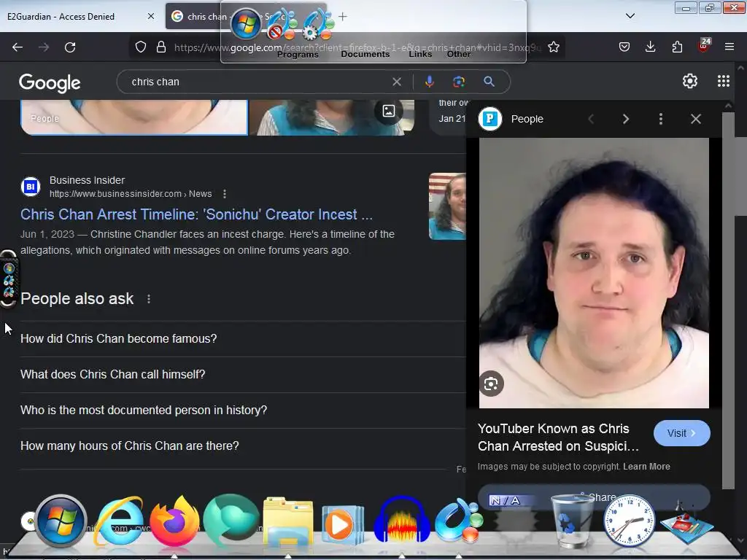
Task: Bookmark this page with the star icon
Action: [x=554, y=47]
